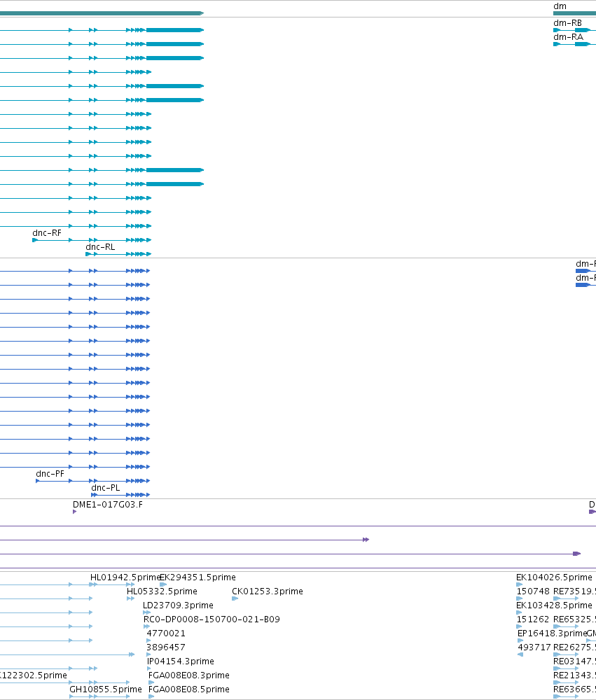596x700 pixels.
Task: Select the CK01253.3prime label
Action: tap(267, 591)
